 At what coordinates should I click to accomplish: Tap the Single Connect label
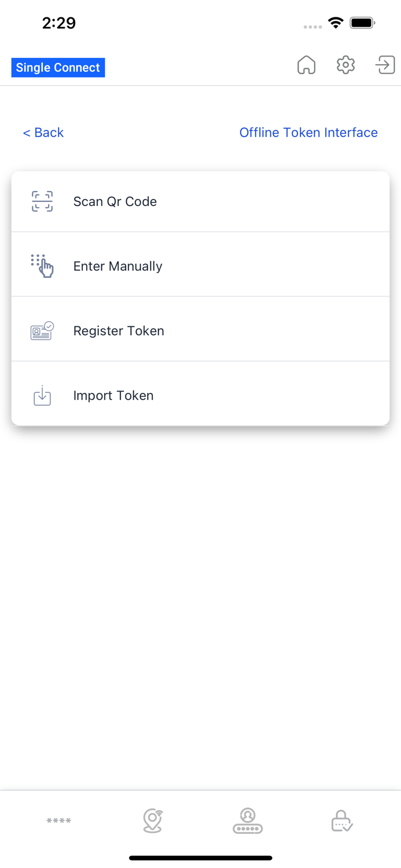coord(58,67)
